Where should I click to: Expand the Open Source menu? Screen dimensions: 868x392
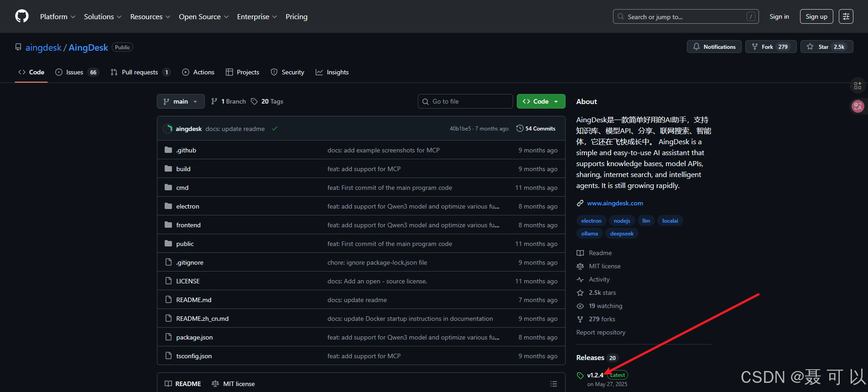tap(203, 16)
